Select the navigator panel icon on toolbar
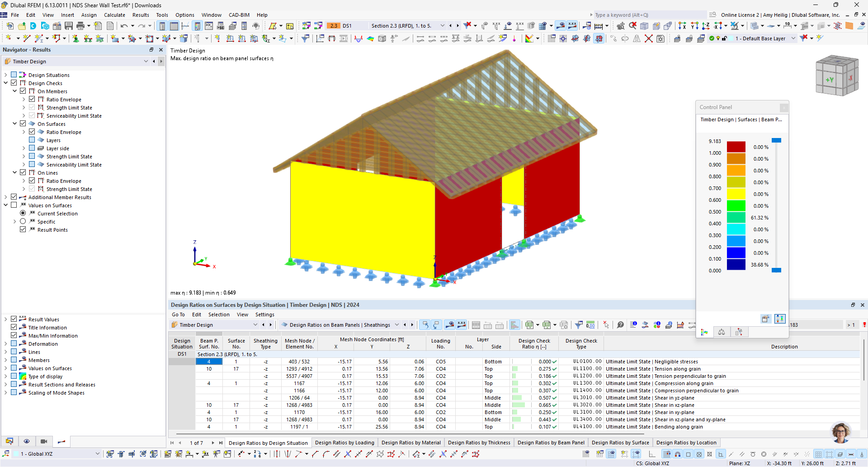Screen dimensions: 868x467 pos(162,26)
